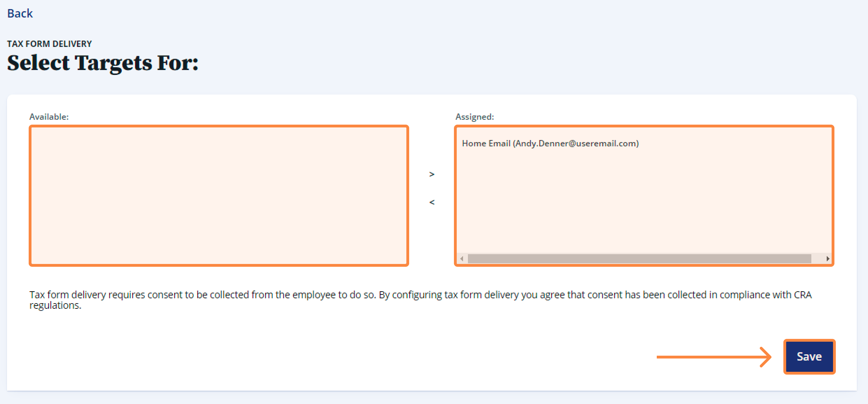Click the TAX FORM DELIVERY subtitle
The width and height of the screenshot is (868, 404).
click(49, 43)
